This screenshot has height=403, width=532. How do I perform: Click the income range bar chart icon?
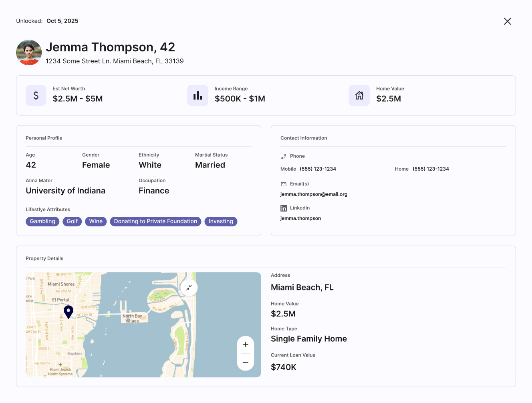pyautogui.click(x=197, y=95)
